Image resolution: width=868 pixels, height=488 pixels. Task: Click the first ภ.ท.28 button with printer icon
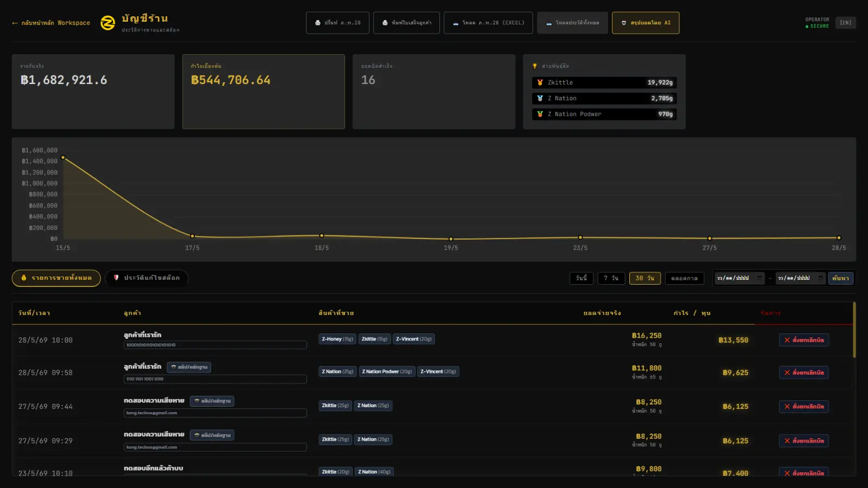point(337,23)
